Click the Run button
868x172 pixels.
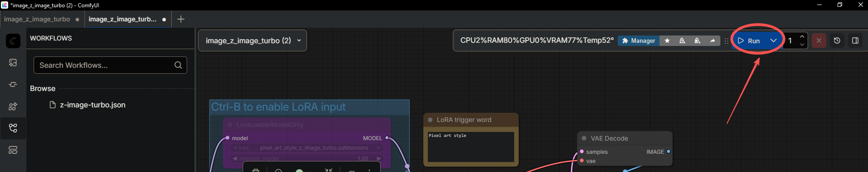749,40
